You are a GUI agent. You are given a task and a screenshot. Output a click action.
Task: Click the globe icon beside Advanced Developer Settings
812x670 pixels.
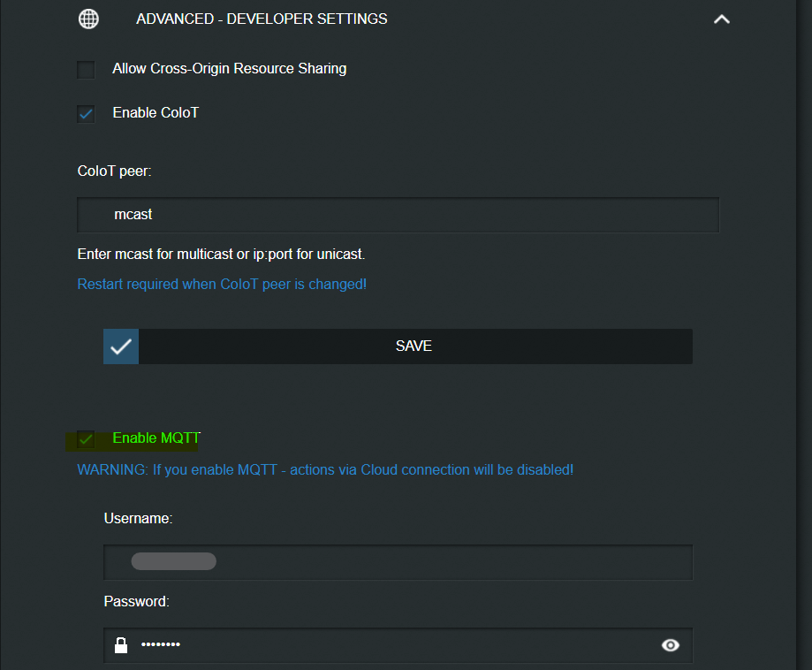click(88, 19)
